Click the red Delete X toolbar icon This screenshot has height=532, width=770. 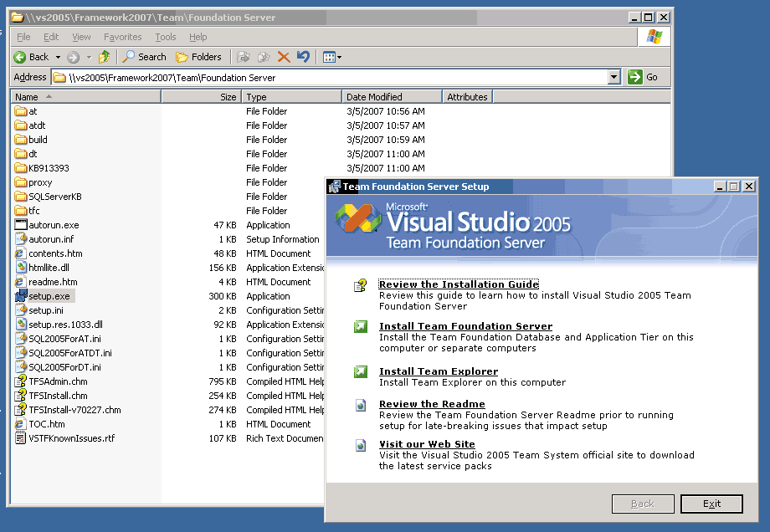(x=284, y=57)
